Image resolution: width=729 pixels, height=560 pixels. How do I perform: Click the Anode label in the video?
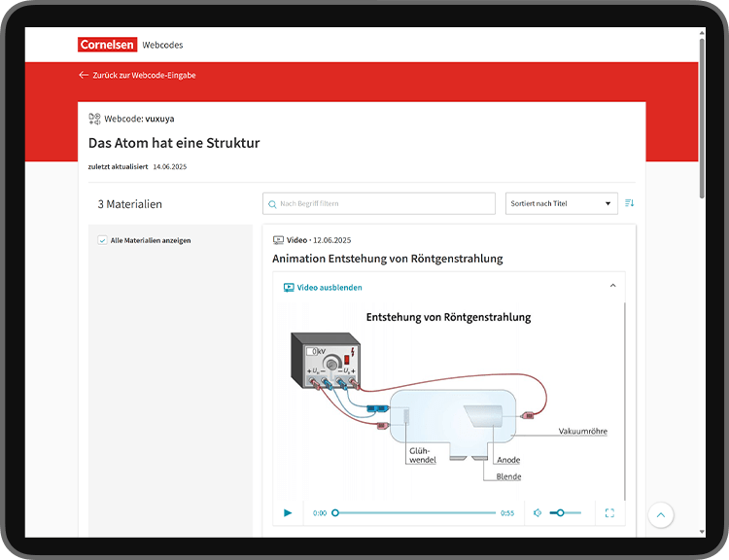pos(508,460)
